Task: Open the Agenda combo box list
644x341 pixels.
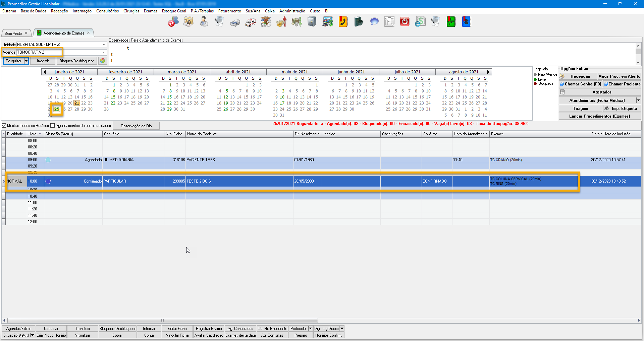Action: pyautogui.click(x=104, y=52)
